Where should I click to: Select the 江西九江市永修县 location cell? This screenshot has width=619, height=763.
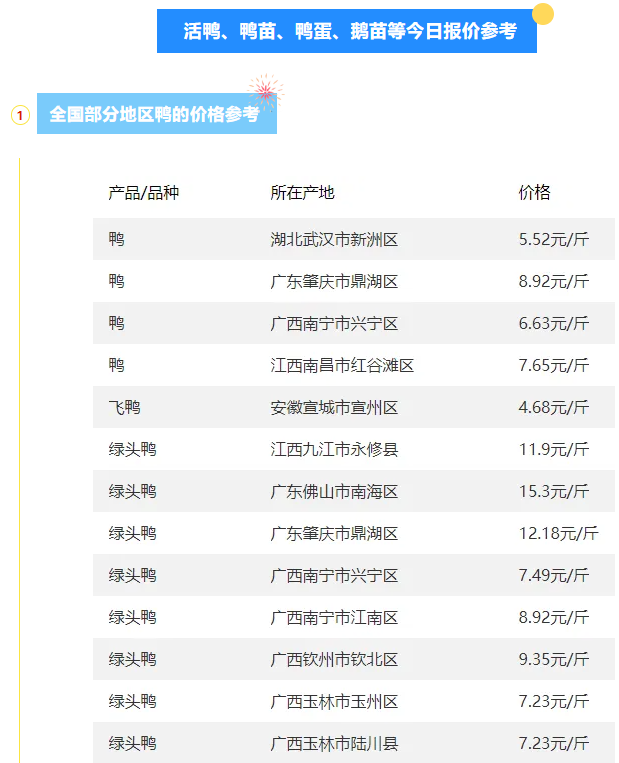334,450
